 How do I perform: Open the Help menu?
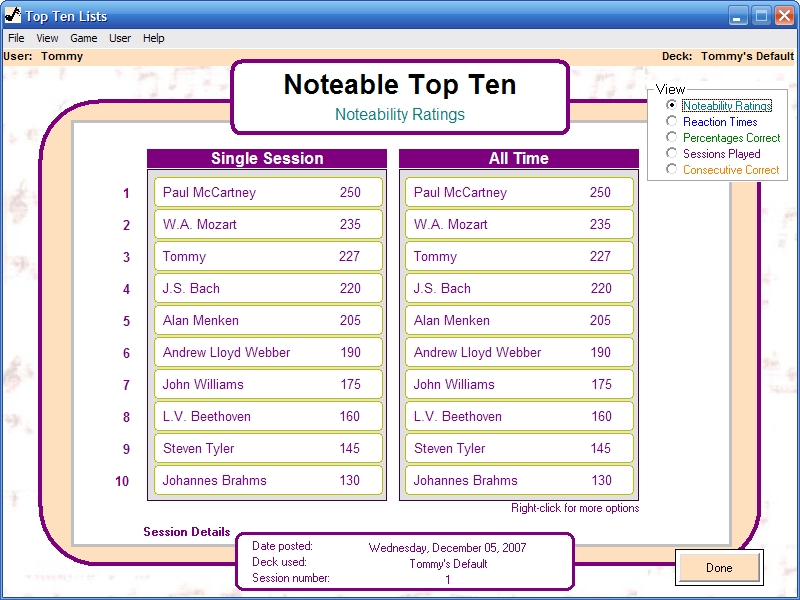coord(153,38)
